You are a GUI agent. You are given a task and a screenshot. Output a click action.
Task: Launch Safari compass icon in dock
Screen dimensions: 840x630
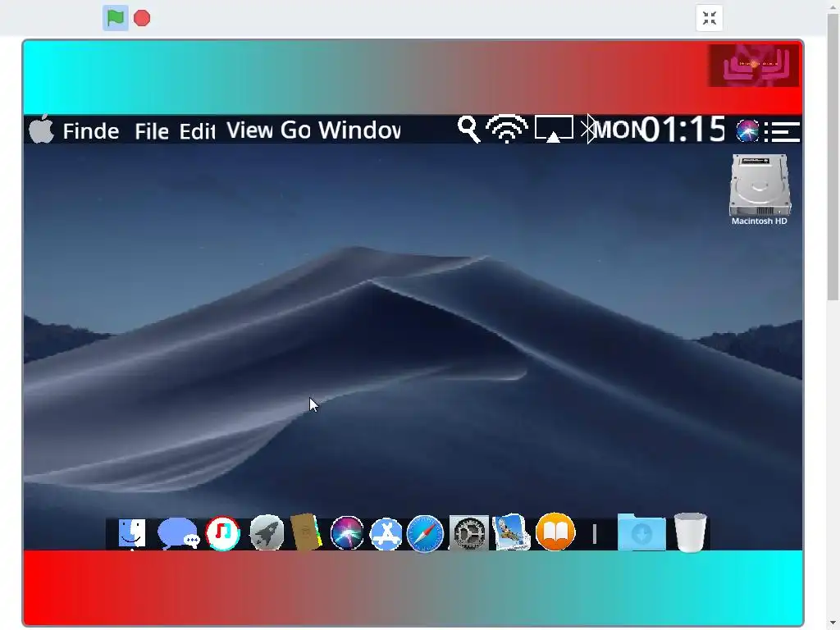[426, 533]
